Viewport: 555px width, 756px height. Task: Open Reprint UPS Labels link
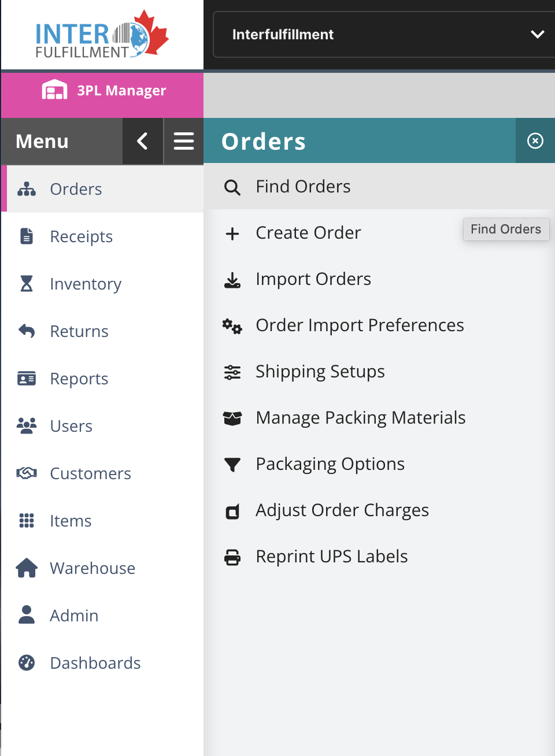coord(332,557)
